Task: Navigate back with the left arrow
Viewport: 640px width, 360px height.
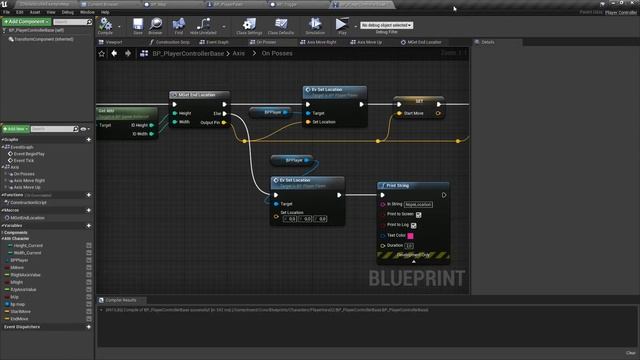Action: pyautogui.click(x=114, y=53)
